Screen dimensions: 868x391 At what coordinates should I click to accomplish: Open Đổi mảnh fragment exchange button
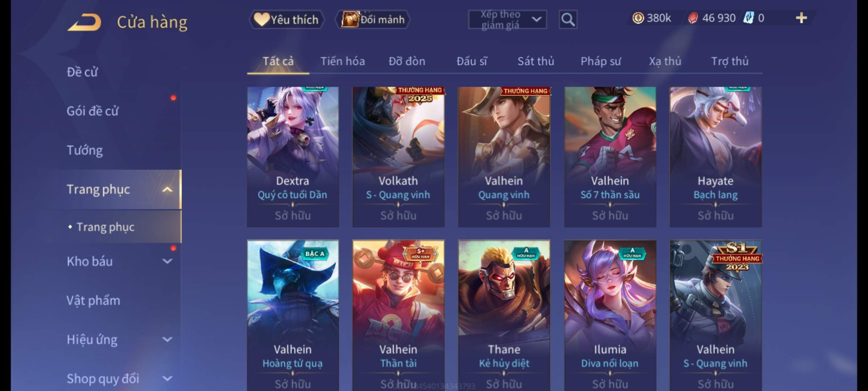coord(373,20)
